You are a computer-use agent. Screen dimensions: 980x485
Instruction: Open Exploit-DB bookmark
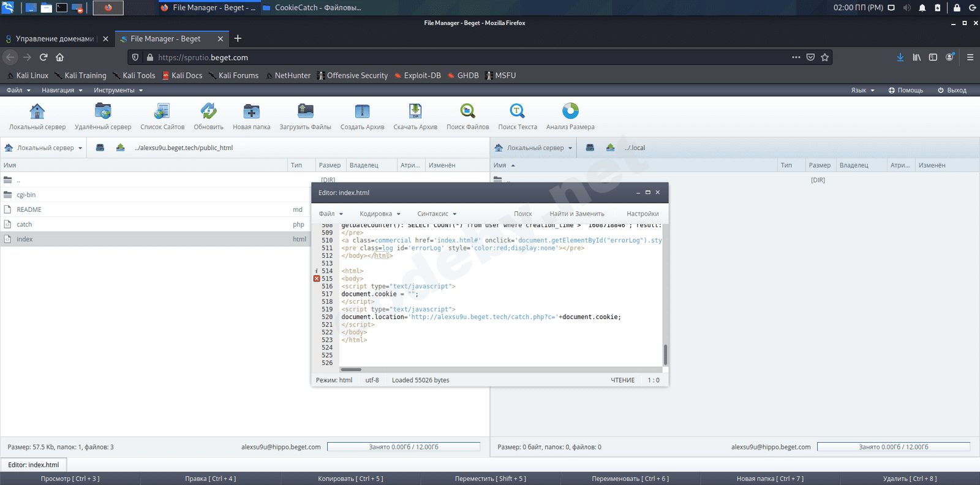click(417, 75)
